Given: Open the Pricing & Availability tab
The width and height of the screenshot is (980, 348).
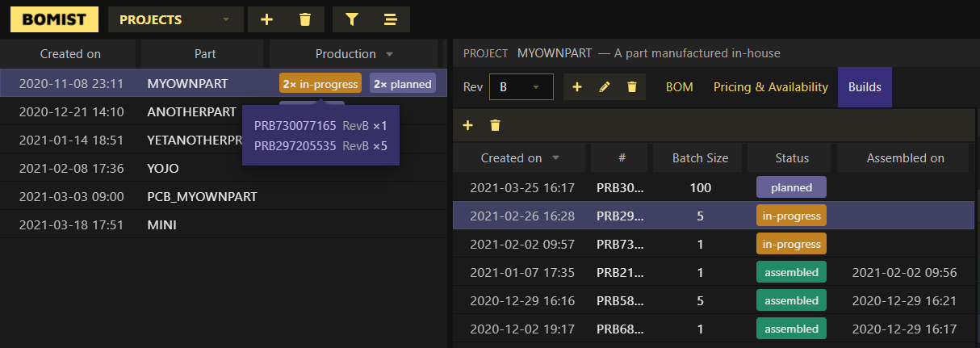Looking at the screenshot, I should [771, 87].
